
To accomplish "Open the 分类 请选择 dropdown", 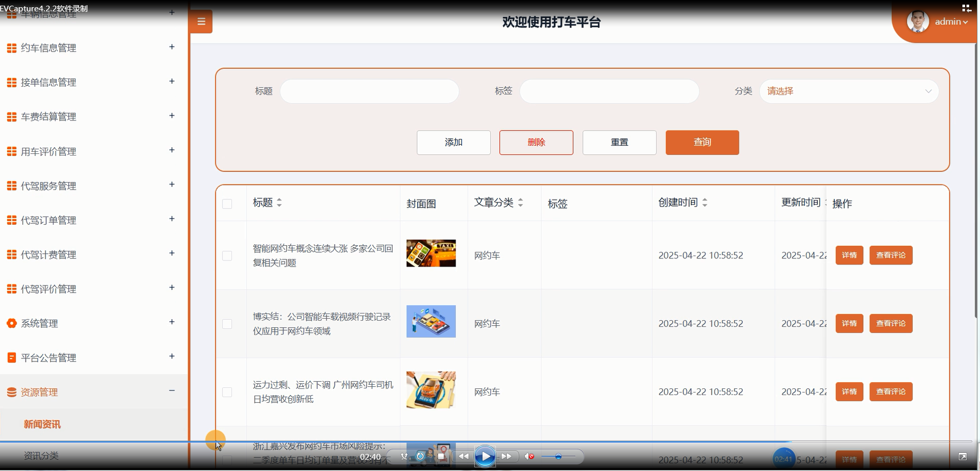I will pyautogui.click(x=849, y=91).
